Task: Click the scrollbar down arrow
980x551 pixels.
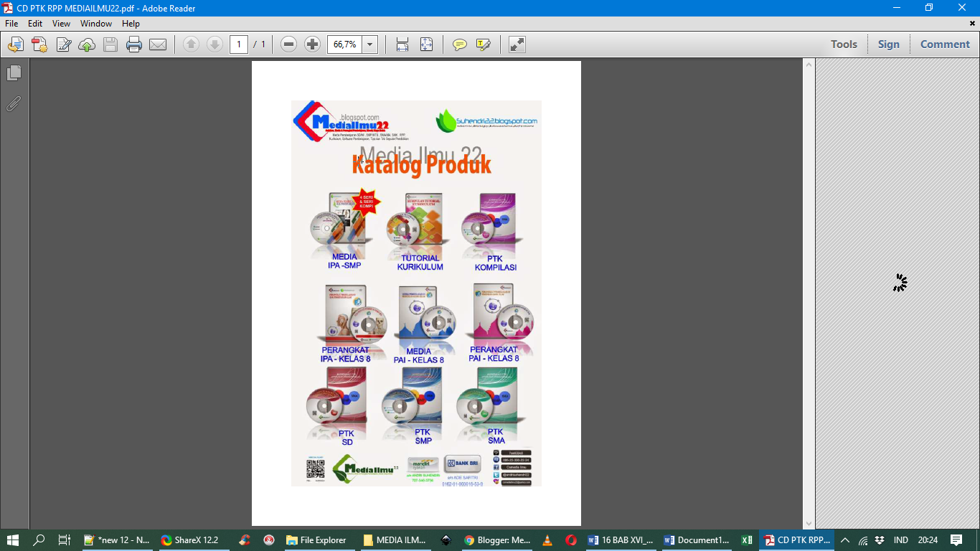Action: click(x=809, y=524)
